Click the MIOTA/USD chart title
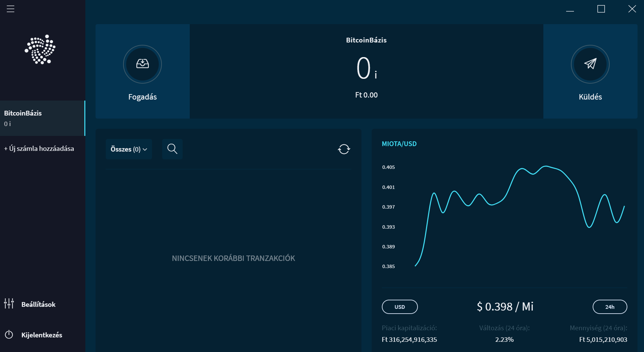This screenshot has width=644, height=352. pyautogui.click(x=399, y=144)
